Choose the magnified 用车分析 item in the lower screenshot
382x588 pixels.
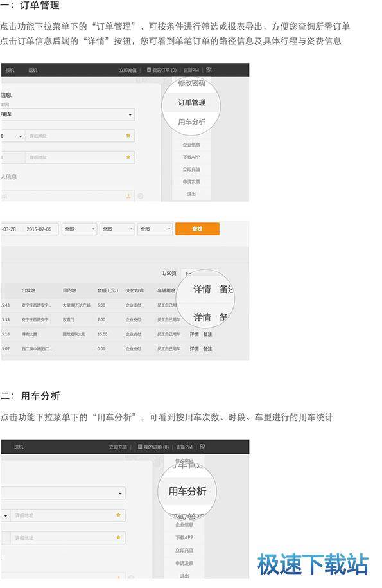pyautogui.click(x=187, y=491)
